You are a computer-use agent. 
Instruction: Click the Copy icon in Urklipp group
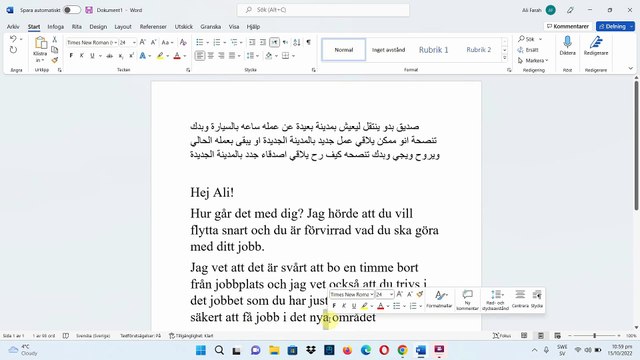coord(55,50)
